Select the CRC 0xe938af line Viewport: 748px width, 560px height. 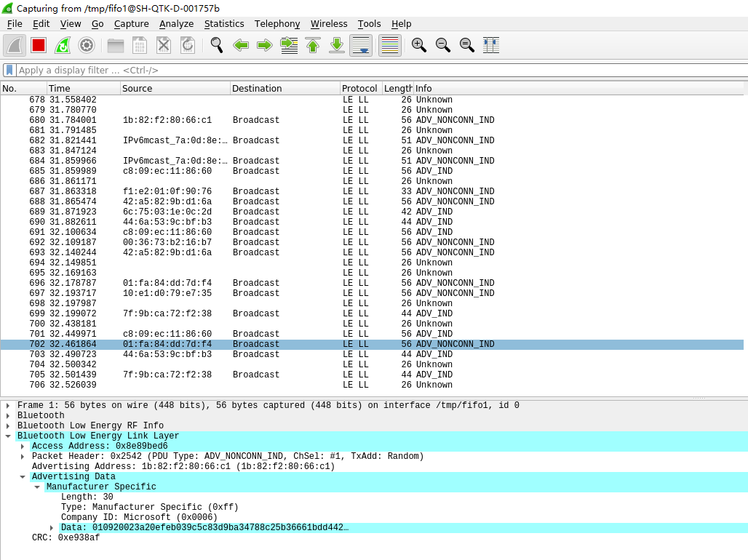coord(65,537)
